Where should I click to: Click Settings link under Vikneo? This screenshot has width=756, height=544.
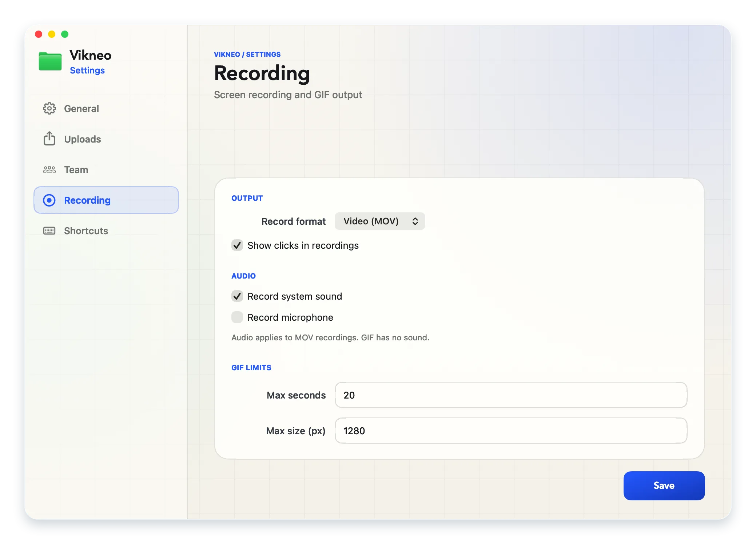pyautogui.click(x=87, y=71)
